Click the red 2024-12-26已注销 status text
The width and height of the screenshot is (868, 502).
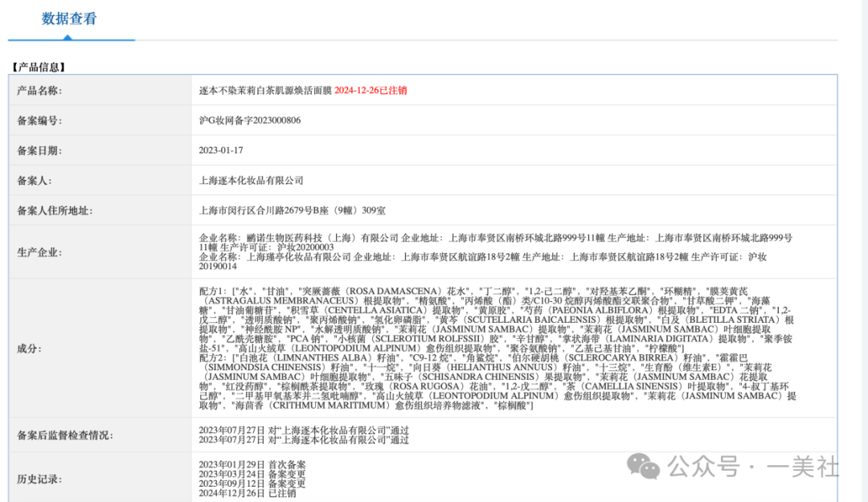[x=371, y=91]
